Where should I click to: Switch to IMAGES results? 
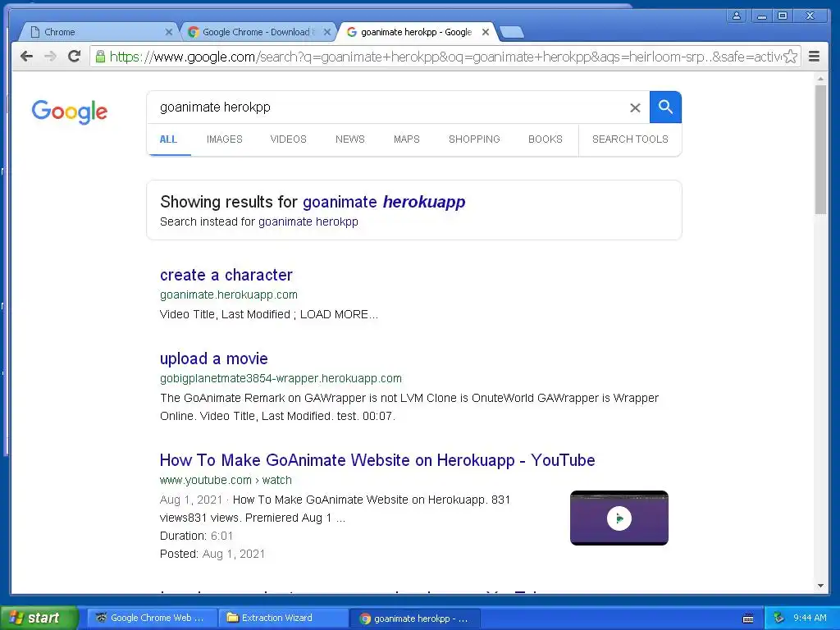click(x=225, y=139)
